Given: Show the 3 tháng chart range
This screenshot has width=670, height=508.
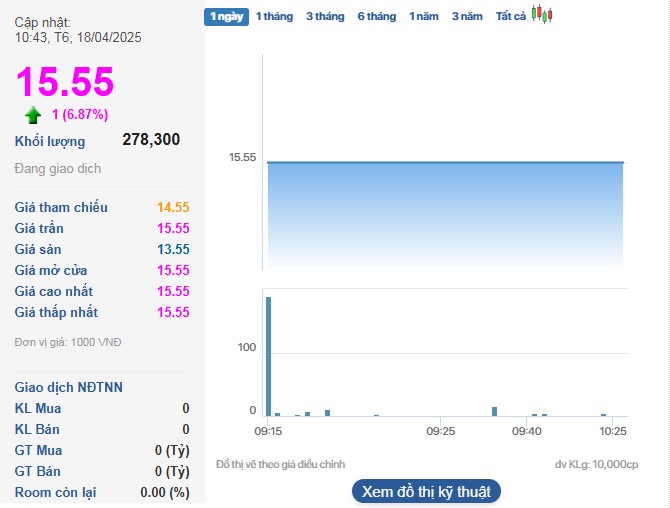Looking at the screenshot, I should pos(325,16).
